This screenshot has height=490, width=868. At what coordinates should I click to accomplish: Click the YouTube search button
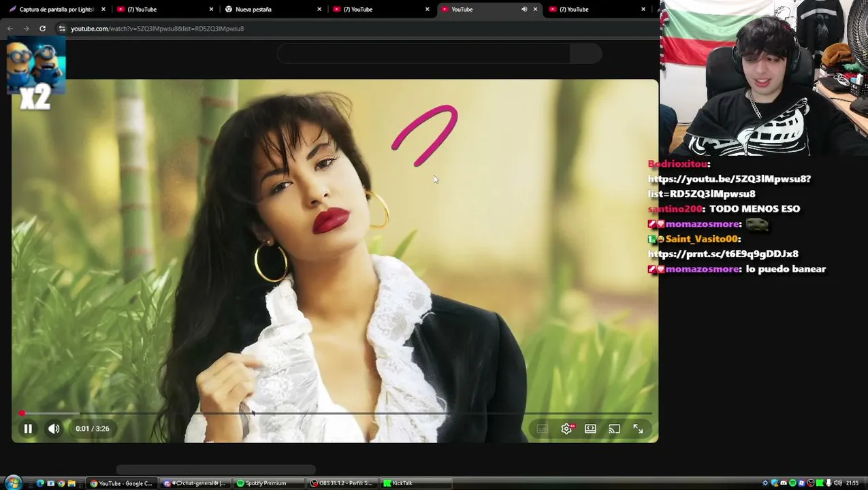click(585, 54)
